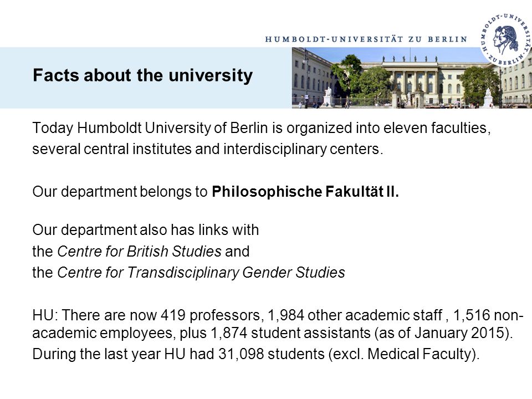Click the white statue left of building entrance
This screenshot has height=399, width=532.
[x=328, y=96]
